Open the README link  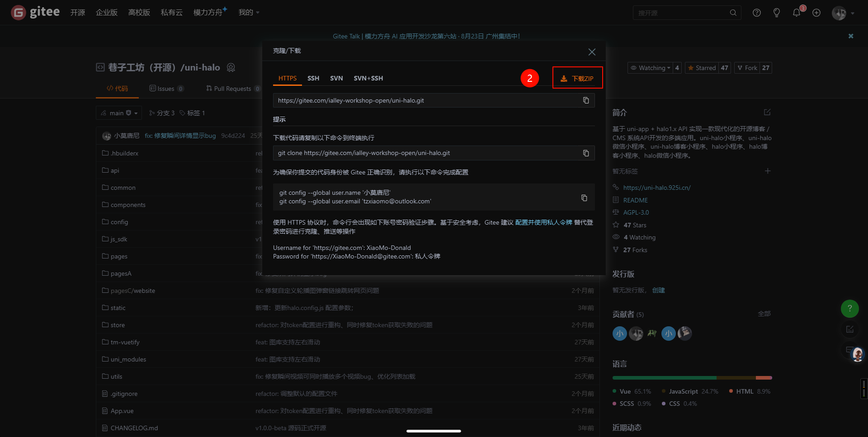pyautogui.click(x=636, y=200)
